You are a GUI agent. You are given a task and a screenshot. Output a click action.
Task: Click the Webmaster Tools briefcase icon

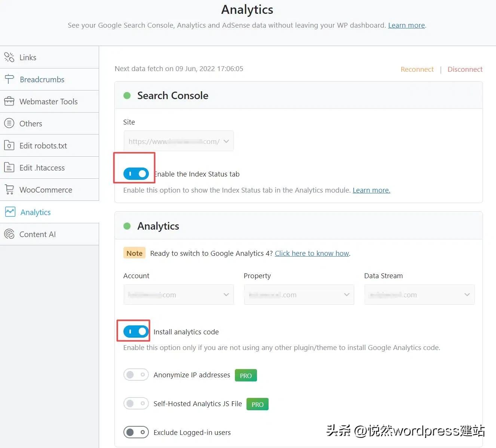tap(9, 101)
